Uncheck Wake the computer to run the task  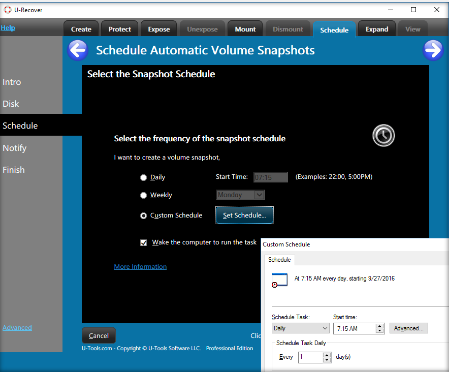pos(144,243)
